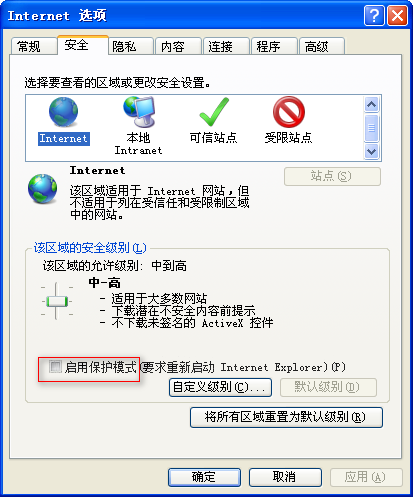Click the zone list scrollbar thumb
Viewport: 413px width, 497px height.
371,128
